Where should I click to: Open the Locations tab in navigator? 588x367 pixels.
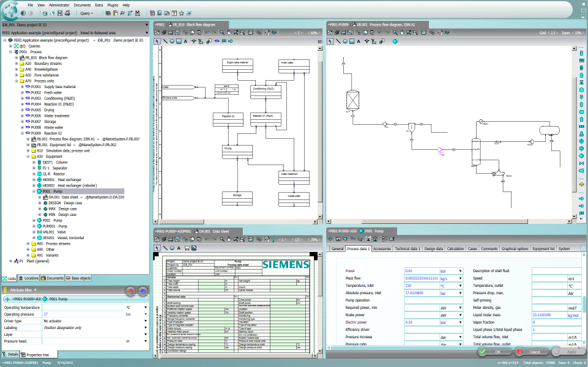(x=29, y=278)
